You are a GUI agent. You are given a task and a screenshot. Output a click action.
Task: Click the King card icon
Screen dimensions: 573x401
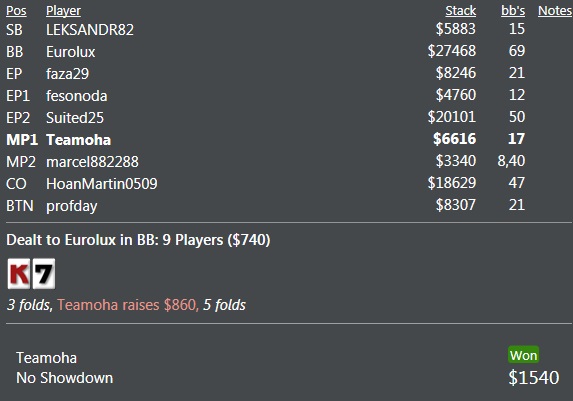[x=19, y=274]
